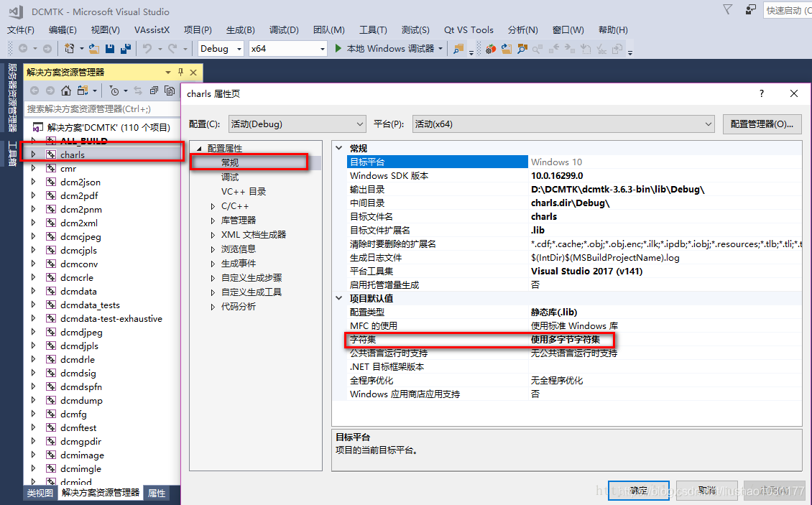Viewport: 812px width, 505px height.
Task: Click the Find in Files toolbar icon
Action: tap(458, 49)
